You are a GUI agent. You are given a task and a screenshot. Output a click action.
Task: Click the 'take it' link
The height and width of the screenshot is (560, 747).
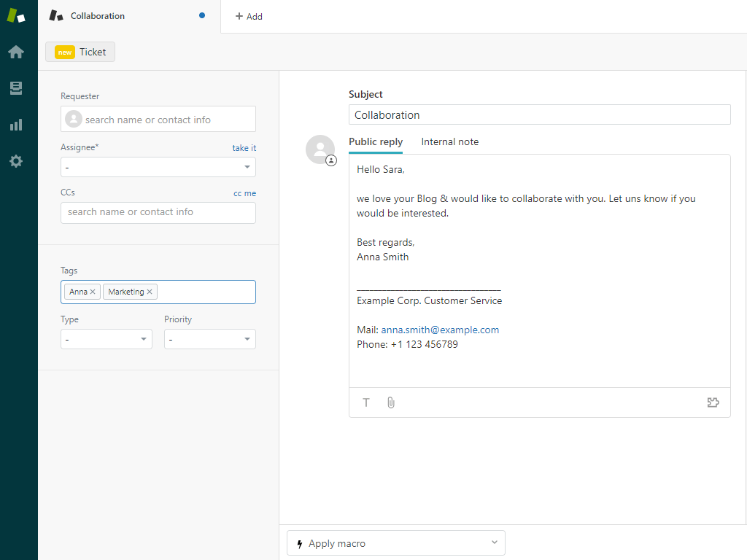244,148
